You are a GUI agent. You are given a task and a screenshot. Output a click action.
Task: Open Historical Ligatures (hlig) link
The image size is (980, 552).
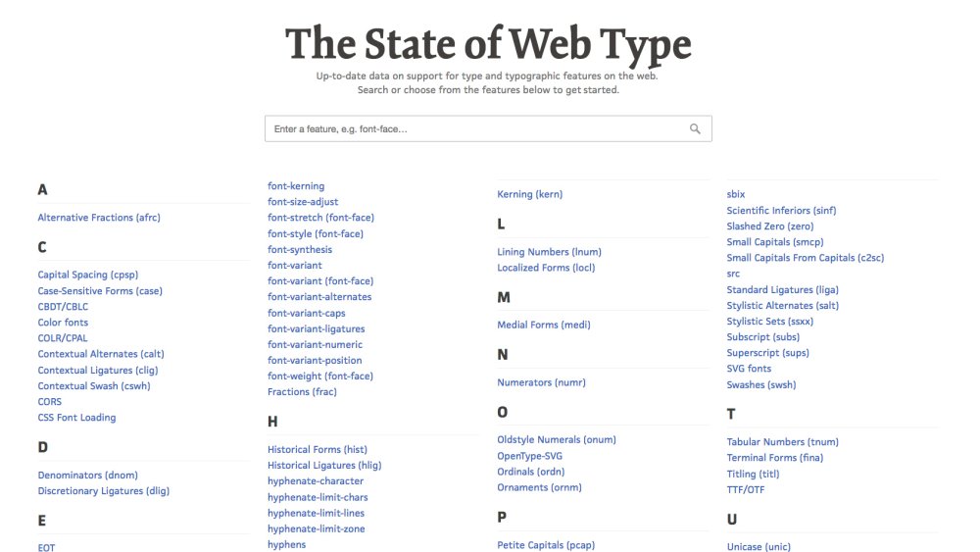coord(323,466)
